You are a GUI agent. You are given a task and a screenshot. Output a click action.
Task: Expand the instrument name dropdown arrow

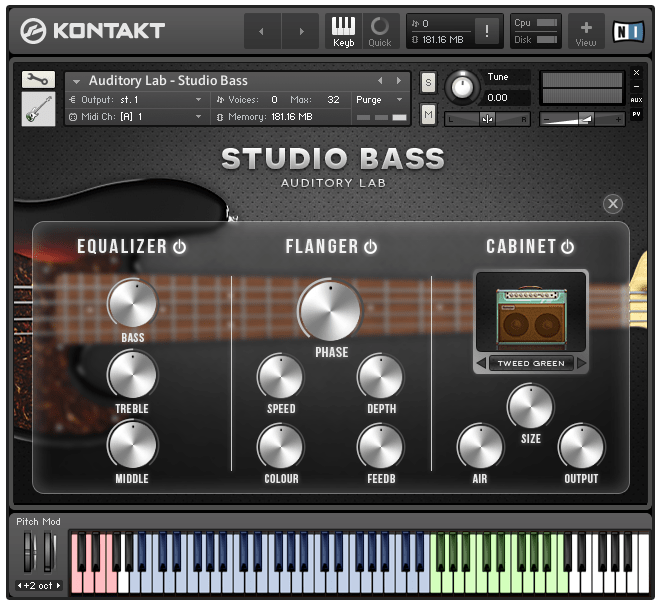coord(76,81)
